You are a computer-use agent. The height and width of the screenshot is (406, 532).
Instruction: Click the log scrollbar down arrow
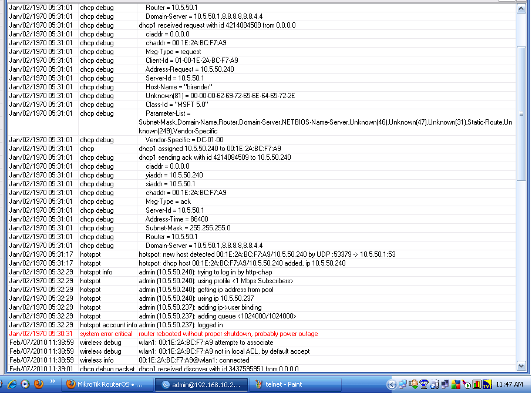point(521,366)
